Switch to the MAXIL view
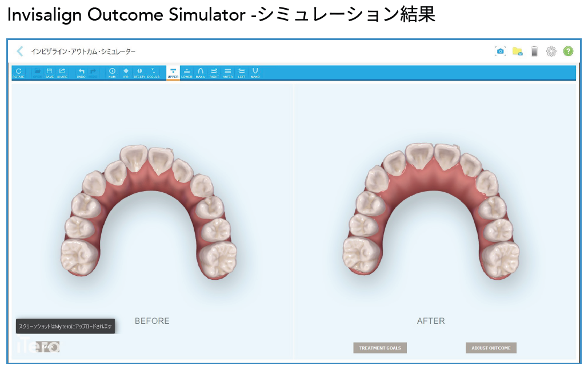 point(201,73)
